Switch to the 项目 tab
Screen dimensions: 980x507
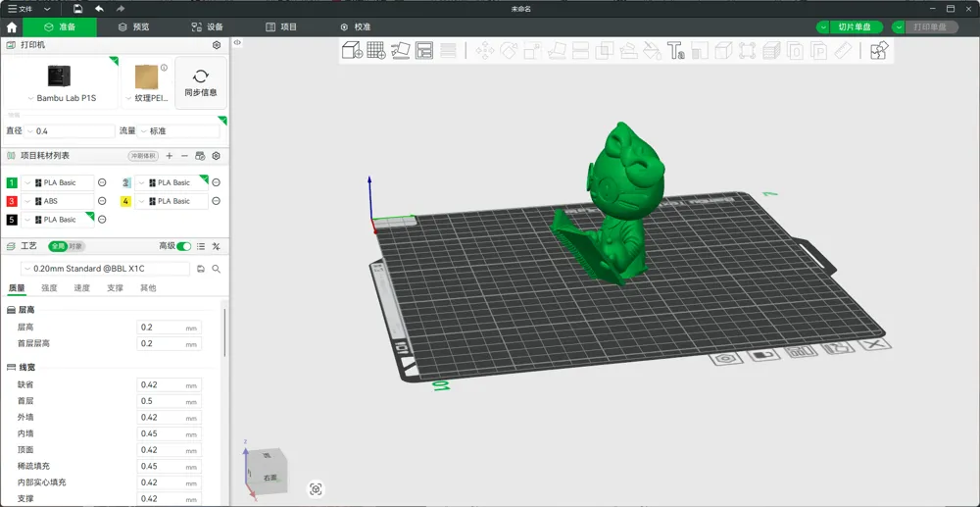281,26
